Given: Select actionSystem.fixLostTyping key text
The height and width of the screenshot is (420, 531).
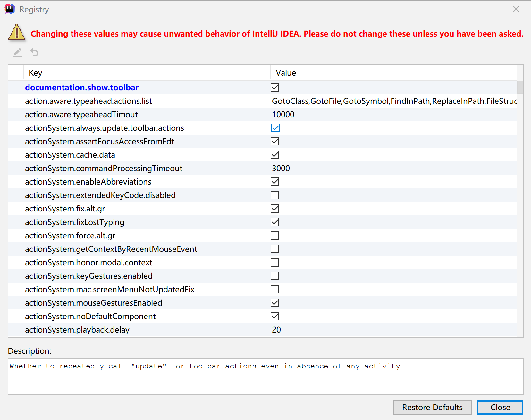Looking at the screenshot, I should (x=75, y=222).
